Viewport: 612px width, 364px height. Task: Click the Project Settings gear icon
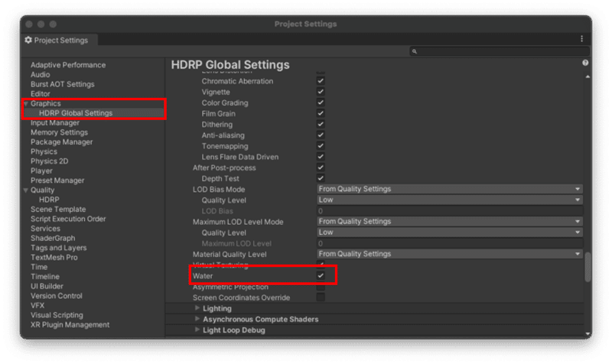coord(28,40)
